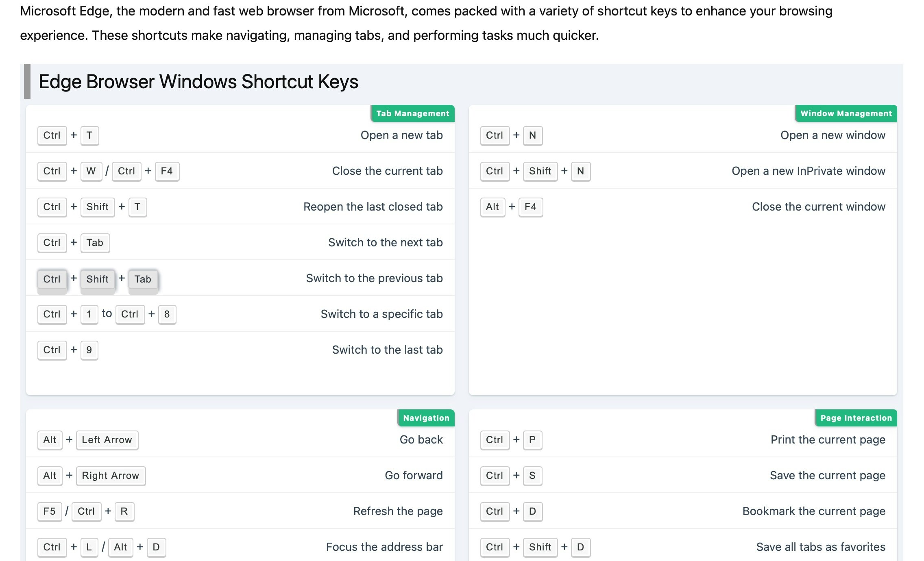The image size is (924, 561).
Task: Click the Alt key in the Close the current window row
Action: [x=493, y=207]
